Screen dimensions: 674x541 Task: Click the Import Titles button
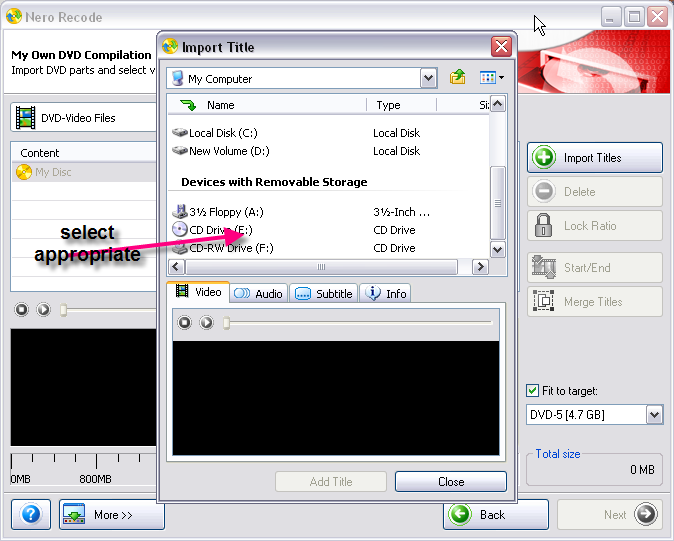pyautogui.click(x=595, y=158)
